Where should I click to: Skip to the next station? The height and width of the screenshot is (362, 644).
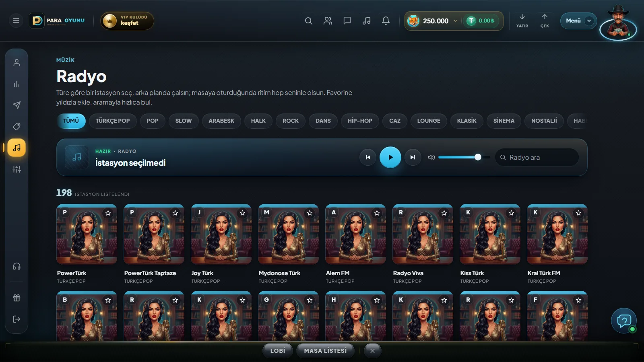click(413, 157)
